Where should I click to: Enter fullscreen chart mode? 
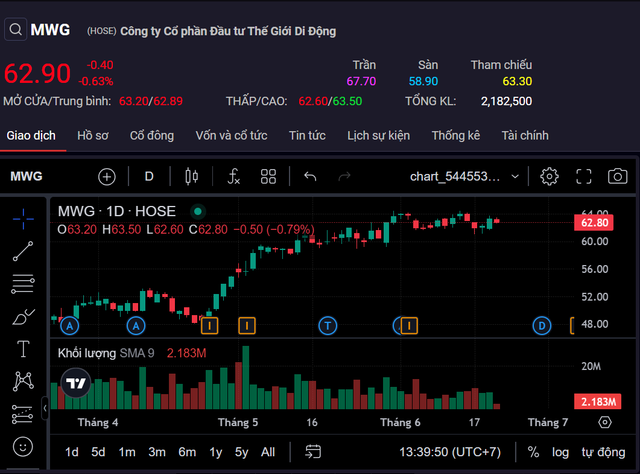[584, 177]
